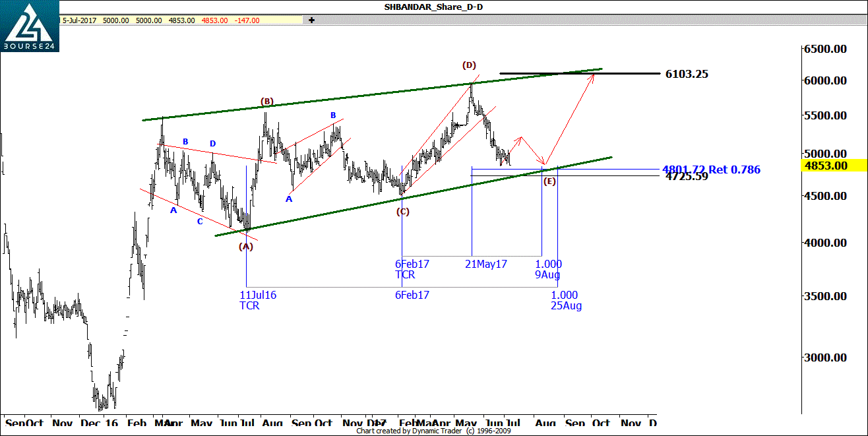
Task: Click the blue D sub-wave label
Action: click(x=212, y=143)
